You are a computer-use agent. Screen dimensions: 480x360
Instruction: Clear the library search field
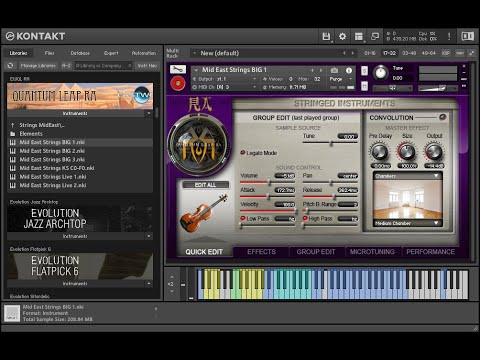coord(130,66)
